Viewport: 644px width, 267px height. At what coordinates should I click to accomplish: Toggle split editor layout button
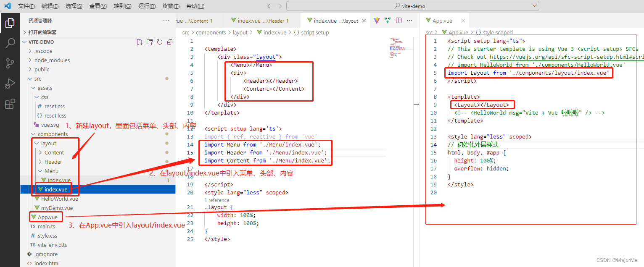pos(399,21)
